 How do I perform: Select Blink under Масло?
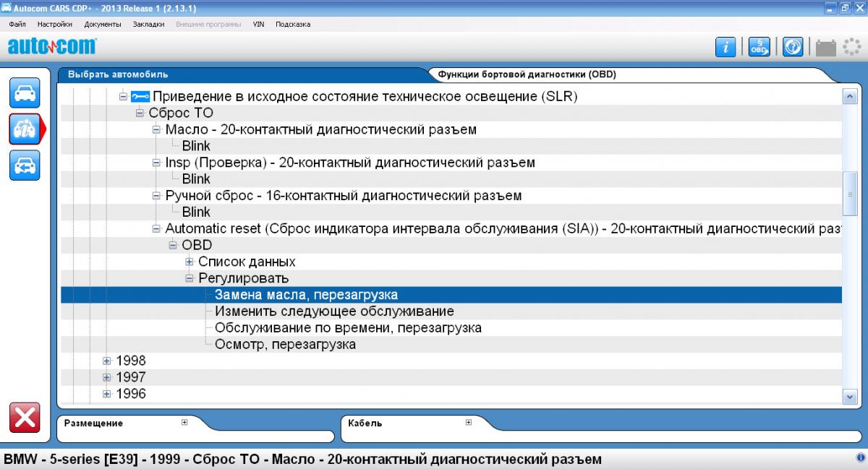click(196, 146)
